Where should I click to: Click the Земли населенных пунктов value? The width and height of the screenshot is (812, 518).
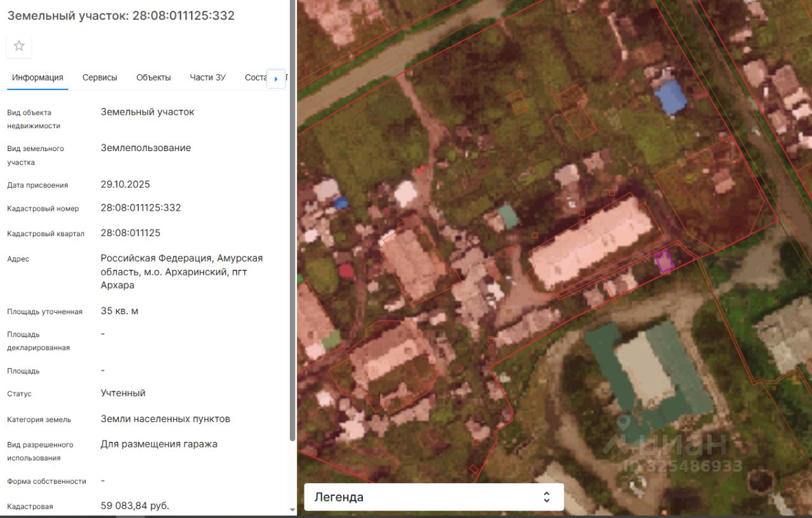click(166, 419)
